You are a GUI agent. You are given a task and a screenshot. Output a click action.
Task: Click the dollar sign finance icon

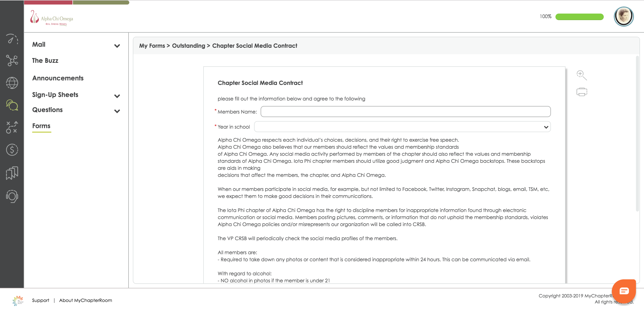click(12, 150)
